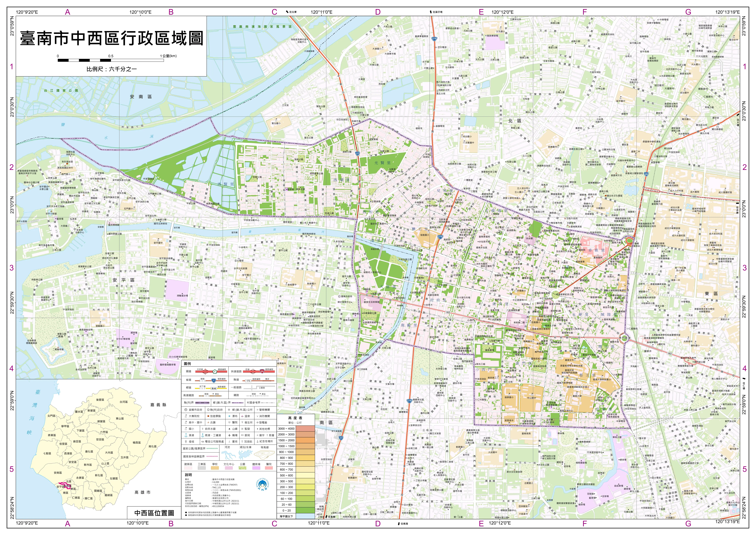Image resolution: width=756 pixels, height=535 pixels.
Task: Click the 機場 airplane symbol in legend
Action: [230, 435]
